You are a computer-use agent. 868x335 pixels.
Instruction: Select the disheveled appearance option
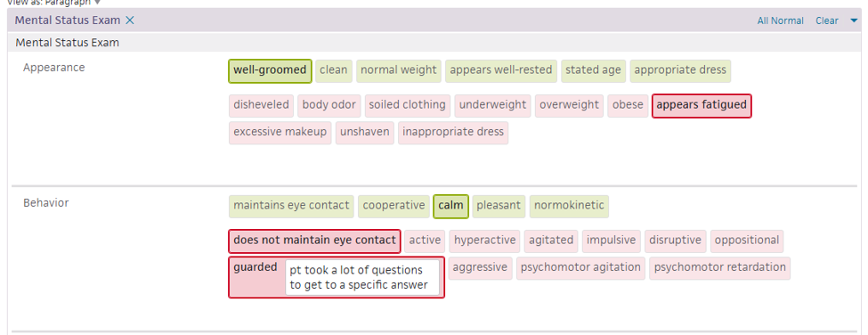coord(261,106)
